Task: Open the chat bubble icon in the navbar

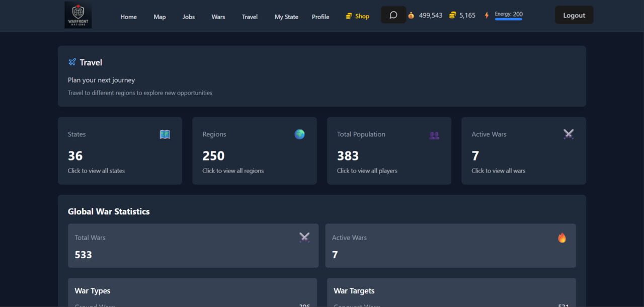Action: [x=393, y=15]
